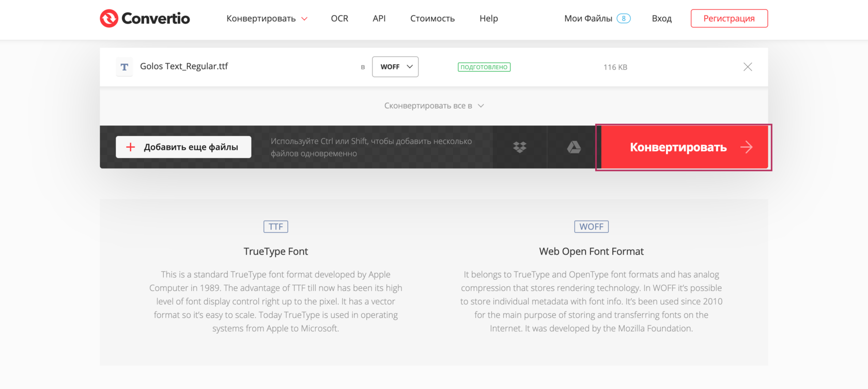Expand Сконвертировать все в dropdown
The image size is (868, 389).
click(x=434, y=106)
